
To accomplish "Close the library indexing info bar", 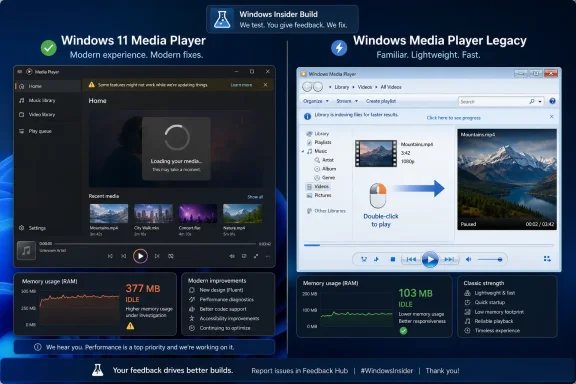I will 551,116.
